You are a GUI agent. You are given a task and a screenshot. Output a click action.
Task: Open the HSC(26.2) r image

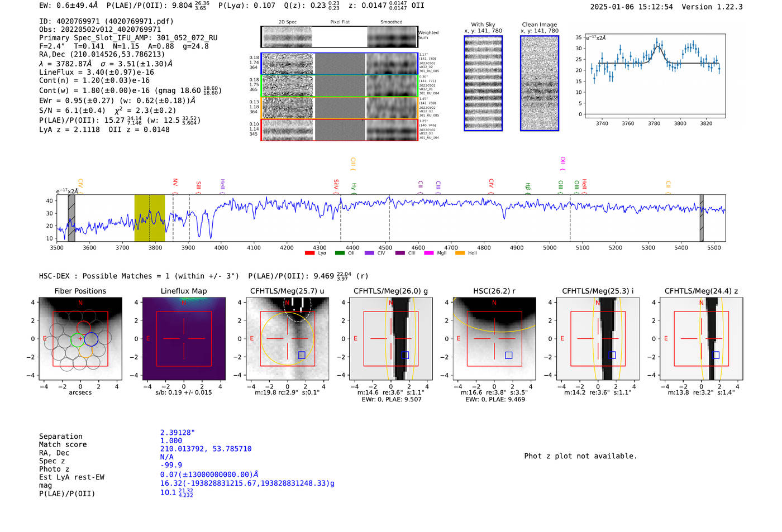(x=494, y=338)
